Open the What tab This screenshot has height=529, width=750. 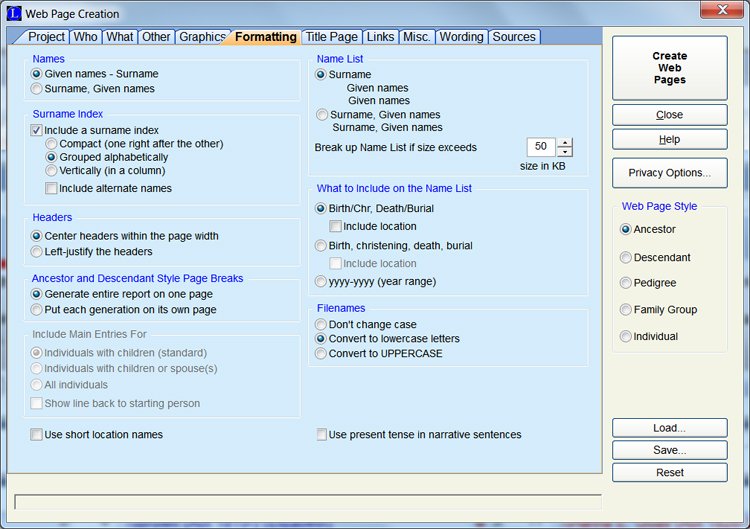(x=120, y=37)
